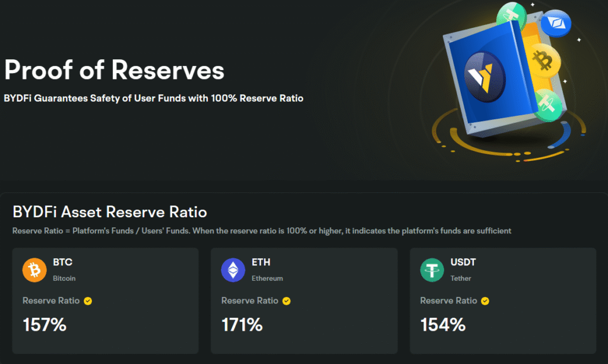Viewport: 608px width, 364px height.
Task: Click the Proof of Reserves heading
Action: tap(114, 70)
